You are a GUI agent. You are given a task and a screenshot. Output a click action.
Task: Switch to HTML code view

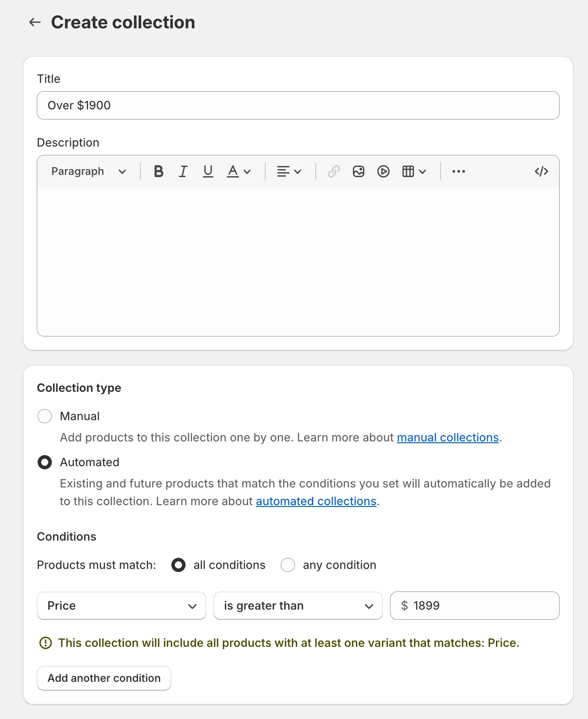tap(542, 171)
